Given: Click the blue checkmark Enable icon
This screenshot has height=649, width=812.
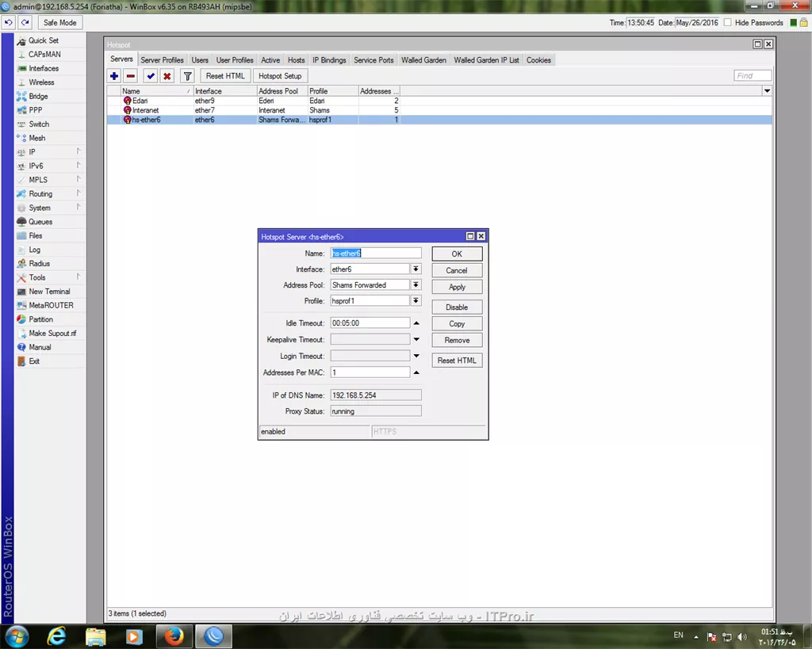Looking at the screenshot, I should click(x=151, y=76).
